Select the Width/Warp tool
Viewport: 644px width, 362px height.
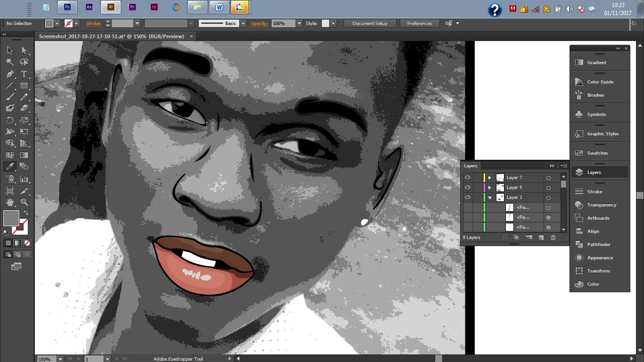point(10,132)
